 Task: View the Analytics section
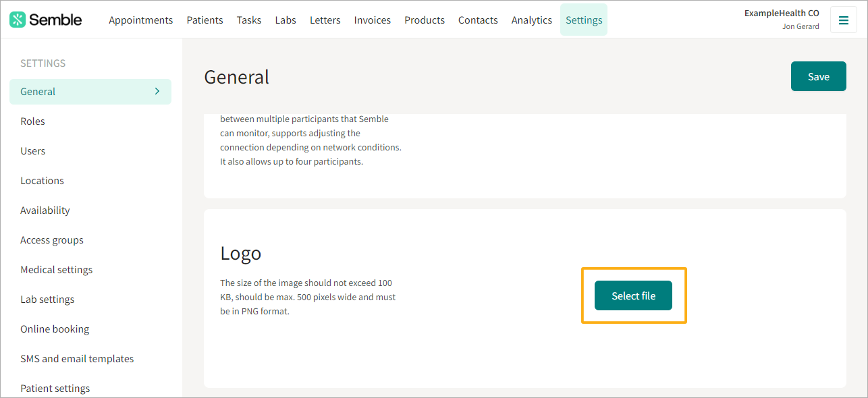click(532, 20)
